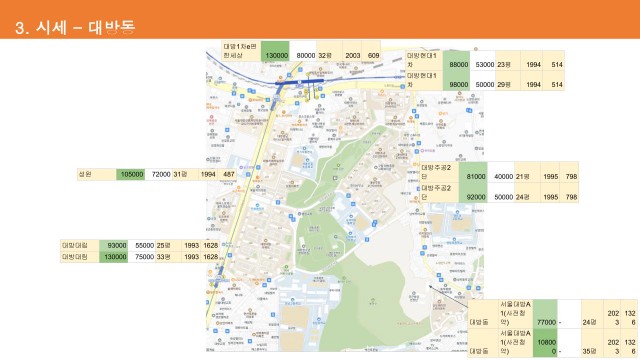Click the slide title '3. 시세 – 대방동'
Image resolution: width=640 pixels, height=360 pixels.
pyautogui.click(x=75, y=27)
